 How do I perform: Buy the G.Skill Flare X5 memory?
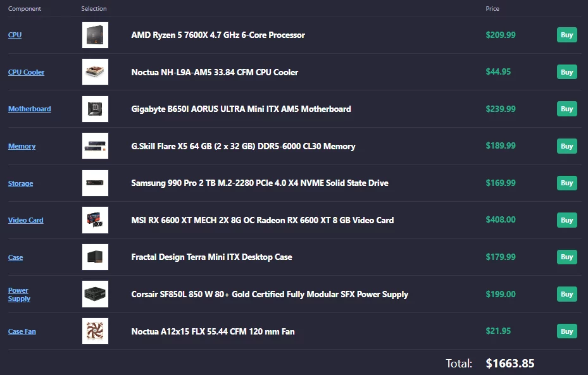(566, 145)
